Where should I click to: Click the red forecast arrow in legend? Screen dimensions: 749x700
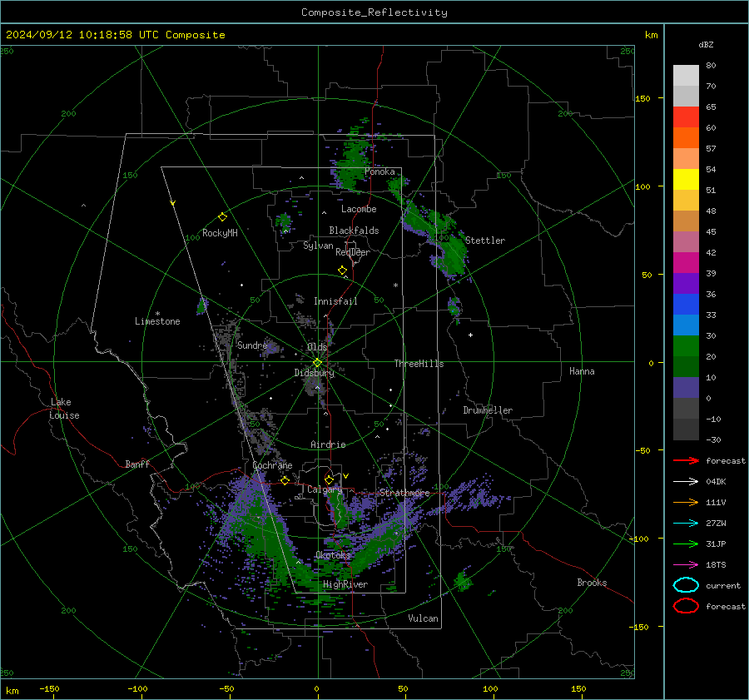(686, 460)
